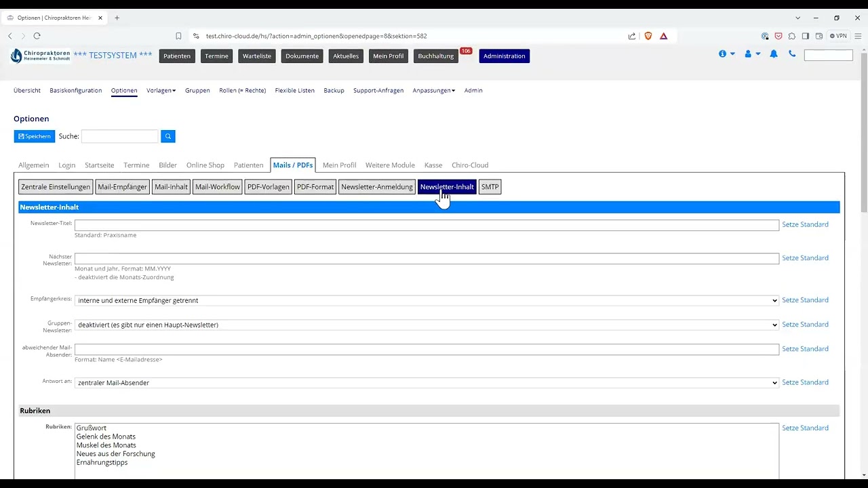The width and height of the screenshot is (868, 488).
Task: Expand the Vorlagen menu
Action: point(161,90)
